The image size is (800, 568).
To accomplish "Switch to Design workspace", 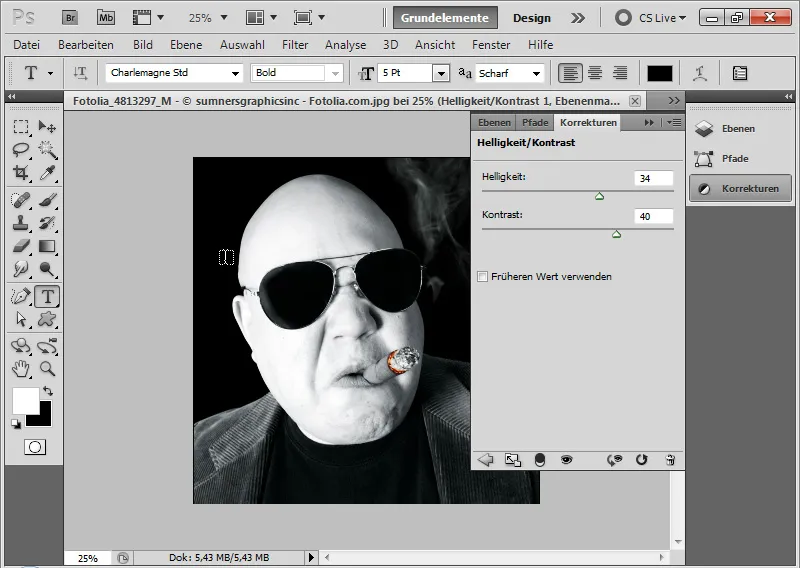I will pos(532,18).
